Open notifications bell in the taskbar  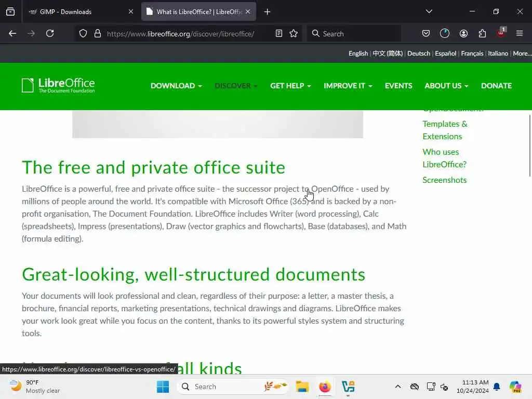pyautogui.click(x=497, y=387)
